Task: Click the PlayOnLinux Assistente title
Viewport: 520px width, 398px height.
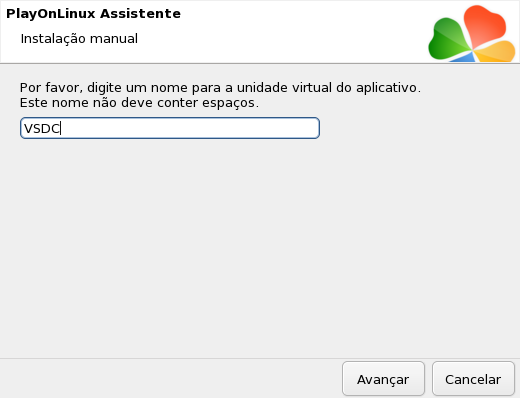Action: pyautogui.click(x=93, y=14)
